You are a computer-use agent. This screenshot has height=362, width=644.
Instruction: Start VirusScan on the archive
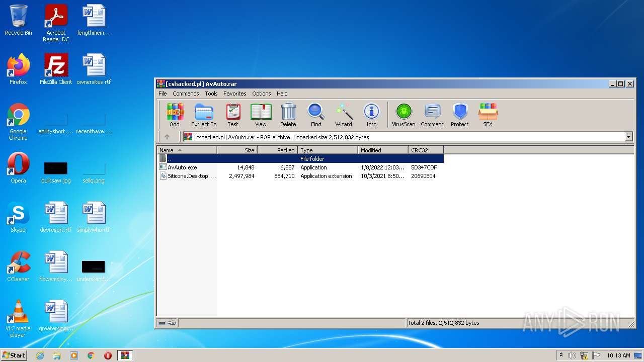(404, 115)
